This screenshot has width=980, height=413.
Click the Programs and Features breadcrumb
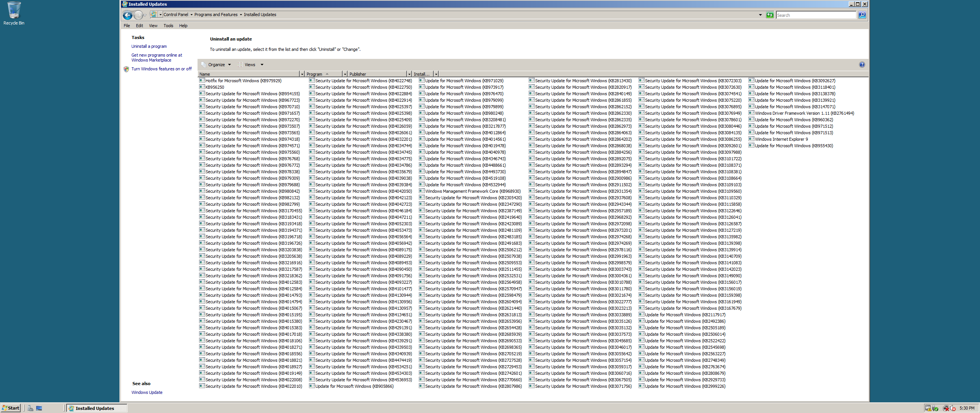216,15
